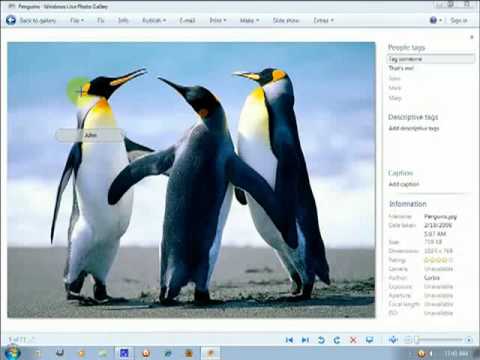The height and width of the screenshot is (360, 480).
Task: Click the filename Penguins.jpg
Action: pos(440,217)
